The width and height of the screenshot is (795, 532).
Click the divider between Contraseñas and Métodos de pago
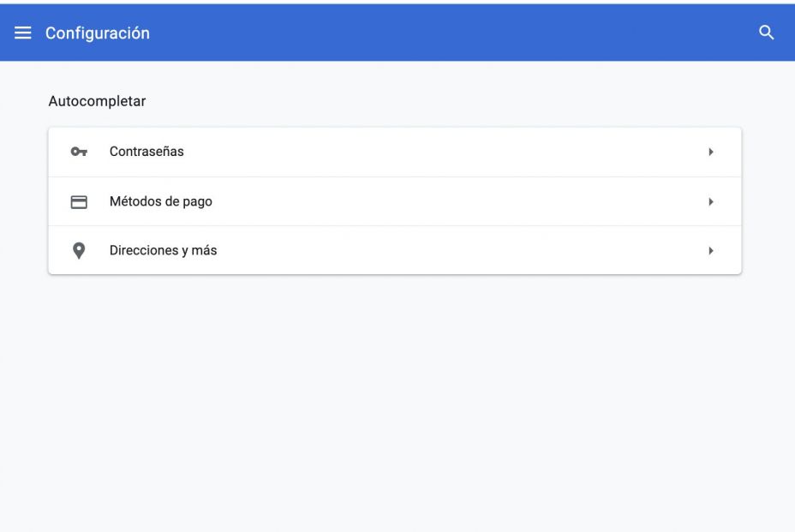(394, 177)
